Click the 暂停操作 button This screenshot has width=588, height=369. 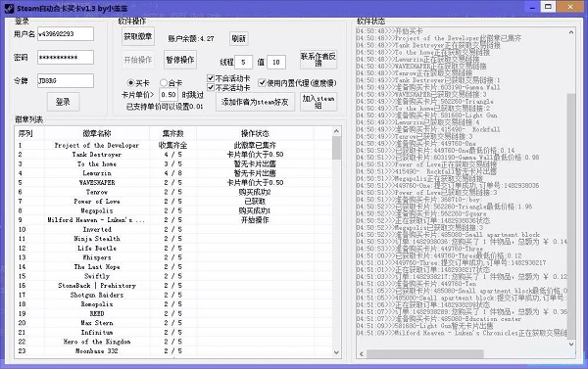tap(180, 60)
